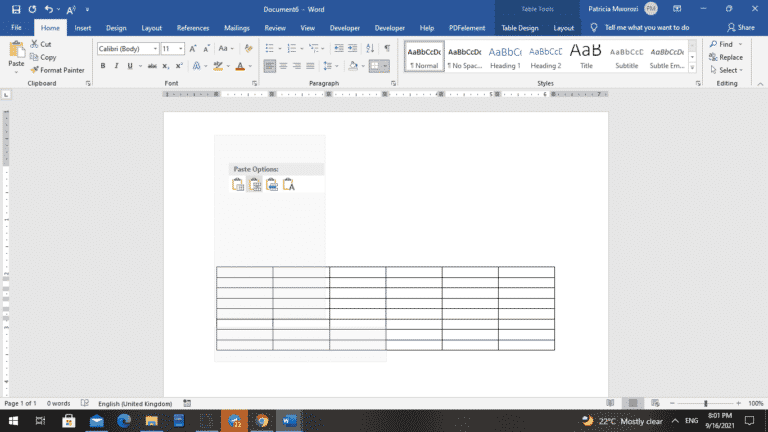Increase paragraph indent
This screenshot has height=432, width=768.
(352, 48)
